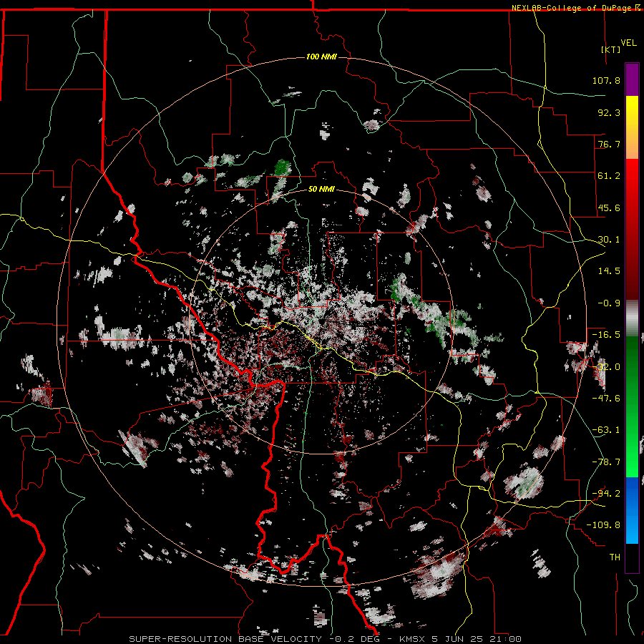
Task: Select the -32.0 legend value
Action: coord(606,367)
